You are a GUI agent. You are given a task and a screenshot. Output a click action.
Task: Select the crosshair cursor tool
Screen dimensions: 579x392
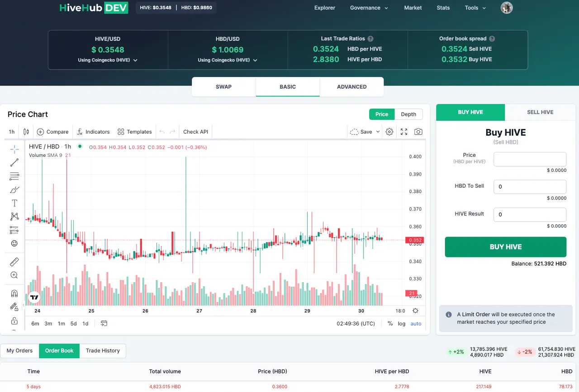14,150
